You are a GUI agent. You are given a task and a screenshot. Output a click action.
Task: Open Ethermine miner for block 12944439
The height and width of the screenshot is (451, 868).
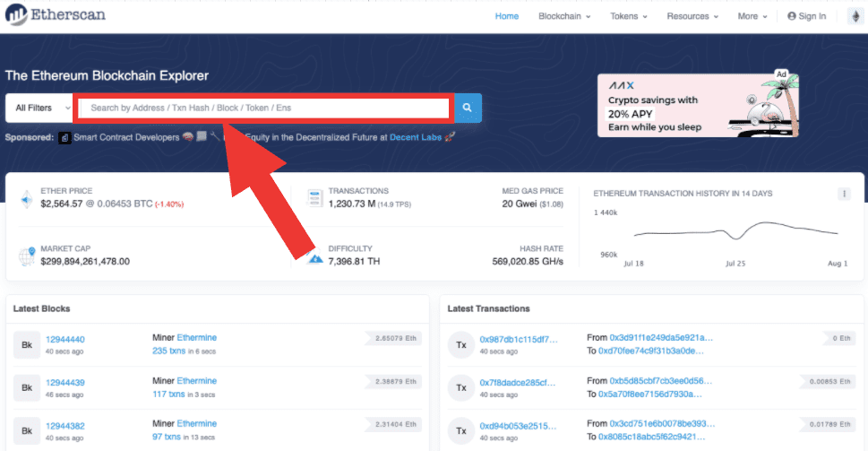coord(196,381)
